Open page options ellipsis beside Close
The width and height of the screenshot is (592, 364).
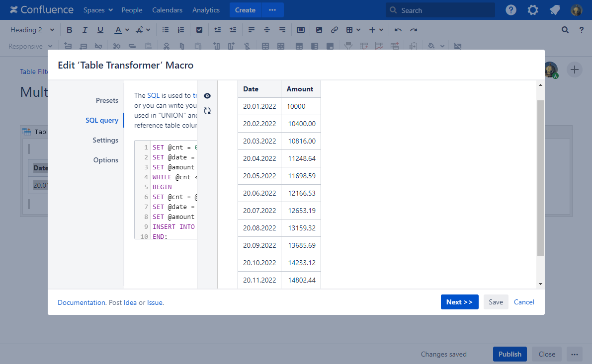574,354
